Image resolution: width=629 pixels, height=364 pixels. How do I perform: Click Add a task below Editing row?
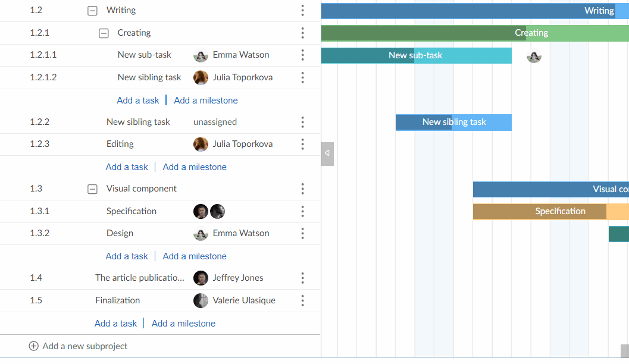127,167
